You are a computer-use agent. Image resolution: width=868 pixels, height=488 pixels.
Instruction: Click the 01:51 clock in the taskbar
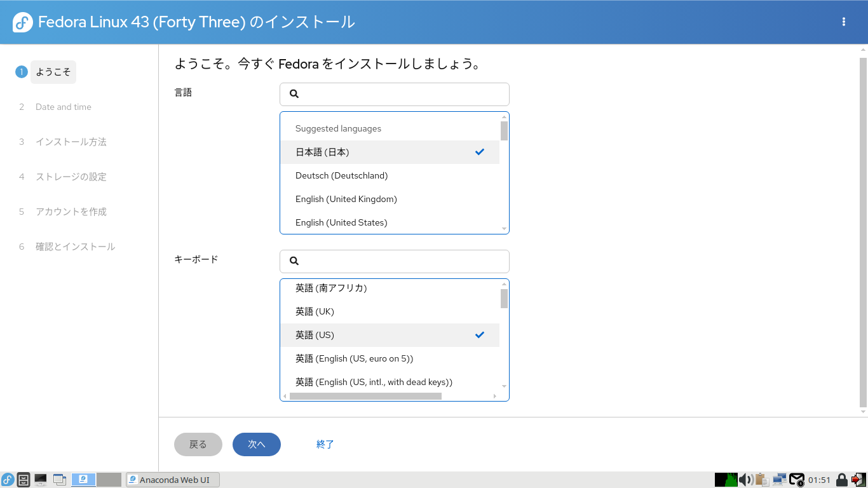click(819, 480)
